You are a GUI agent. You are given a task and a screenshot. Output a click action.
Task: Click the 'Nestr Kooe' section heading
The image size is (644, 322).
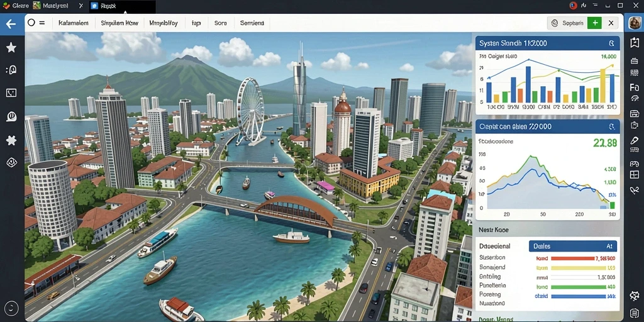pos(494,230)
